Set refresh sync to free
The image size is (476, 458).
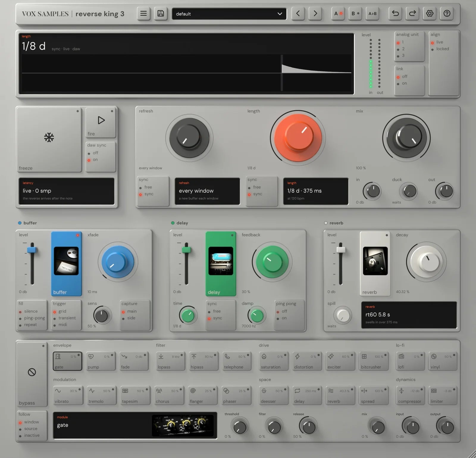tap(145, 187)
